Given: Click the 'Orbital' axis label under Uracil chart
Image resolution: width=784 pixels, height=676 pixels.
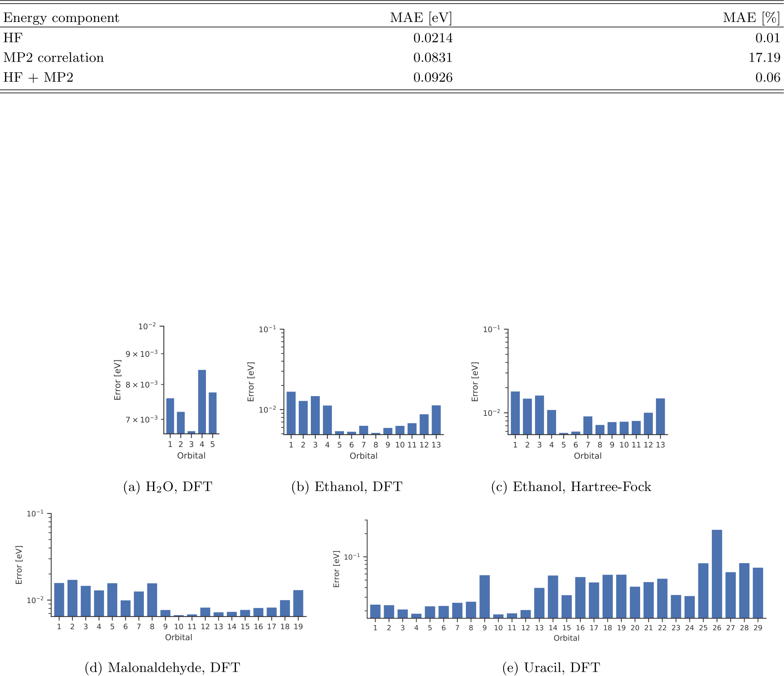Looking at the screenshot, I should click(x=567, y=638).
